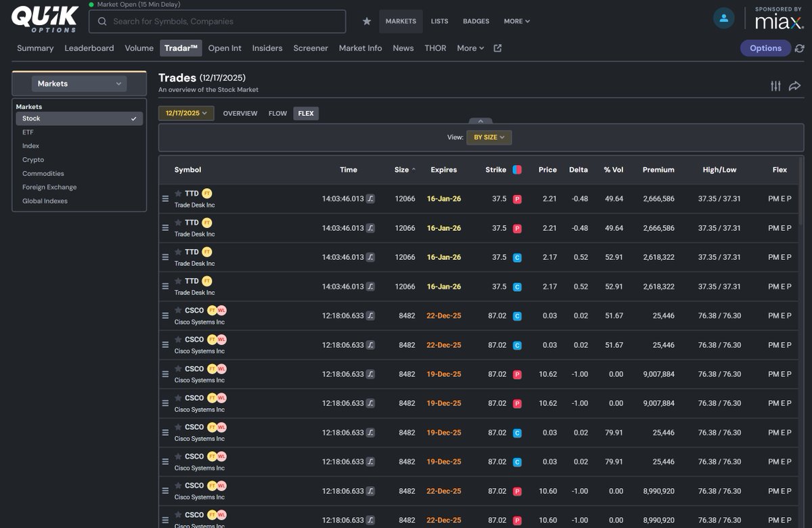Open the 12/17/2025 date dropdown
Viewport: 812px width, 528px height.
[186, 113]
